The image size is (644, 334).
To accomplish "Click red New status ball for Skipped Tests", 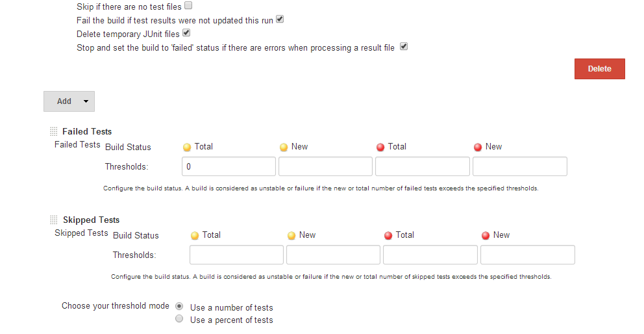I will click(486, 235).
